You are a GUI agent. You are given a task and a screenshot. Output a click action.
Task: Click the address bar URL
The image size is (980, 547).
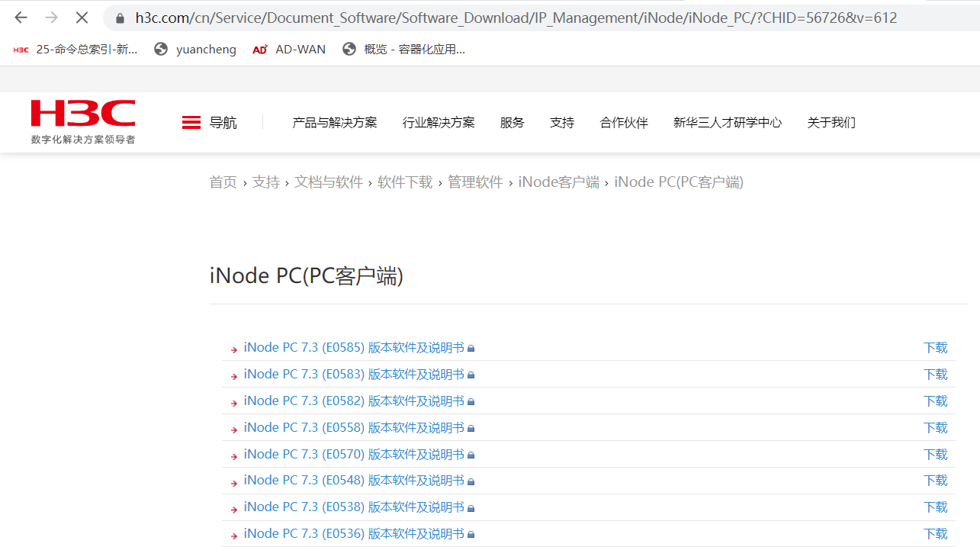click(x=516, y=18)
